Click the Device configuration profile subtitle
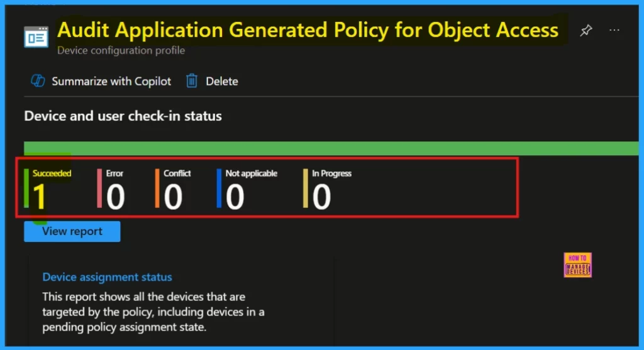 click(x=121, y=50)
